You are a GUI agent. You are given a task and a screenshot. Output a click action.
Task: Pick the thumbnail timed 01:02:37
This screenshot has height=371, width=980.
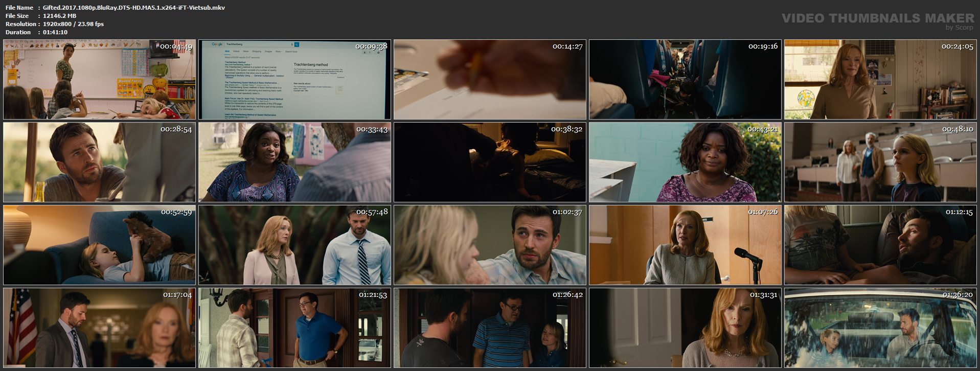(490, 245)
